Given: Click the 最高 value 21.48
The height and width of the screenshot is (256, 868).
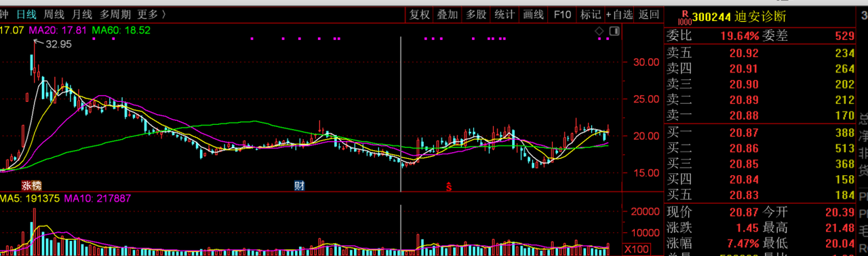Looking at the screenshot, I should [x=840, y=228].
